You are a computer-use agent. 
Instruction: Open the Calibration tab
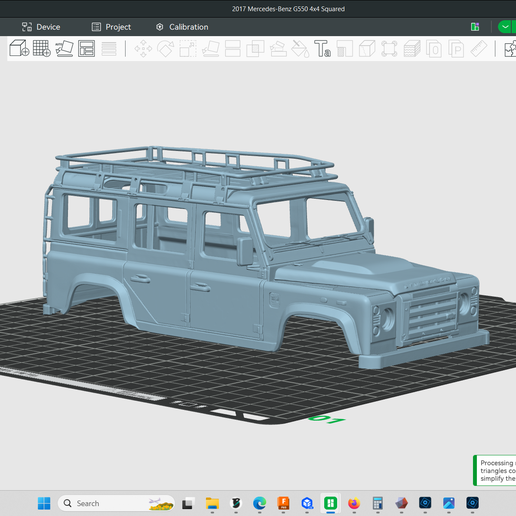pyautogui.click(x=182, y=27)
